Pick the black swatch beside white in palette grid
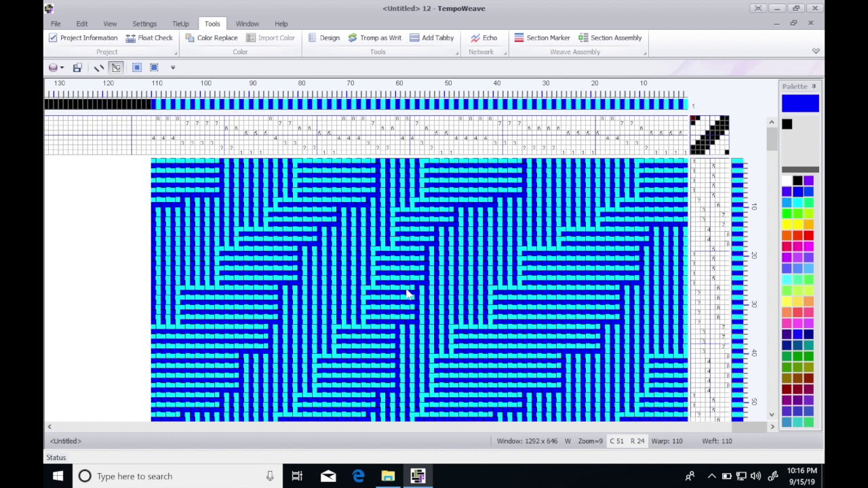The width and height of the screenshot is (868, 488). [x=797, y=180]
